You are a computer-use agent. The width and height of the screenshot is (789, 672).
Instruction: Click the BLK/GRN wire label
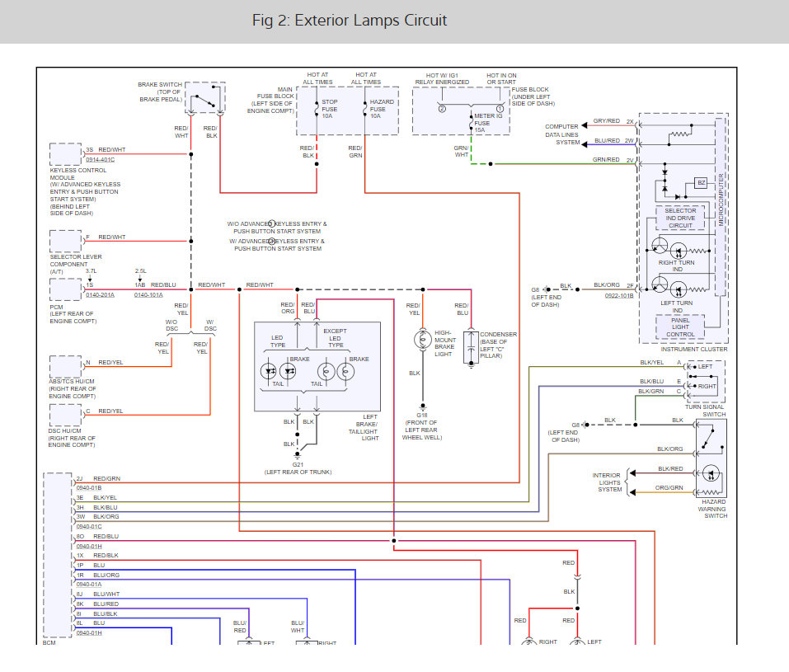coord(651,392)
